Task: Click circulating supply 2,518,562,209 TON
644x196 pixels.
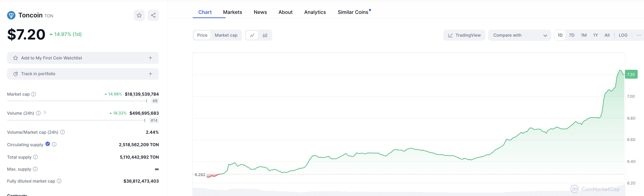Action: (x=139, y=145)
